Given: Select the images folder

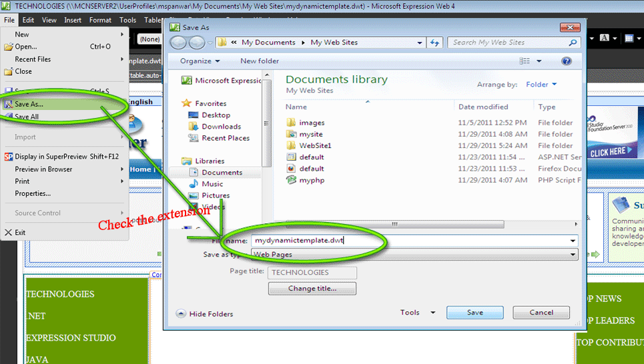Looking at the screenshot, I should tap(312, 123).
